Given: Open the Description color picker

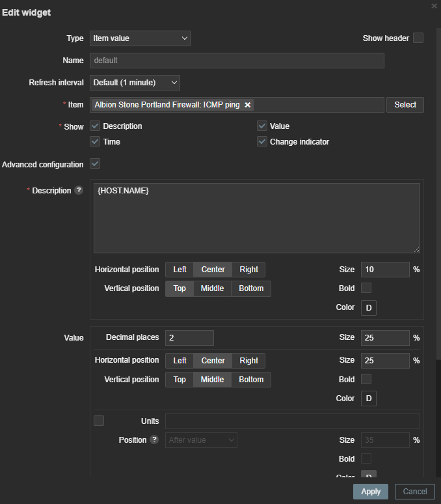Looking at the screenshot, I should coord(369,307).
